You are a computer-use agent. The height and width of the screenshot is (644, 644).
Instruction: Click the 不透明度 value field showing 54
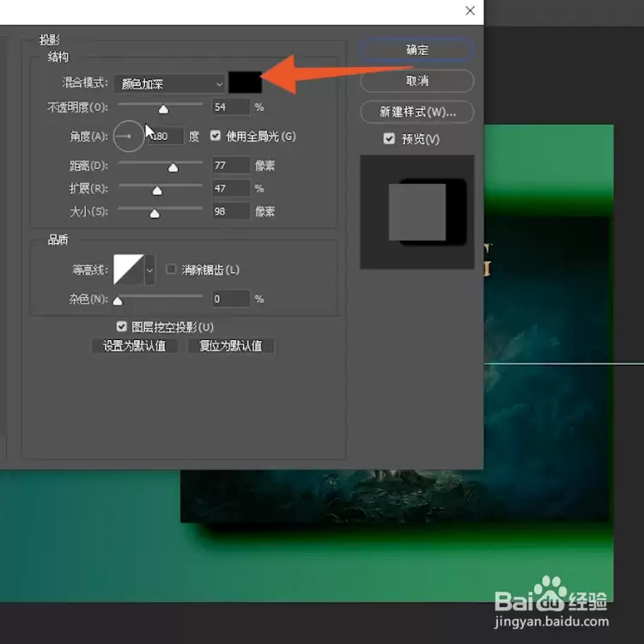(x=230, y=107)
